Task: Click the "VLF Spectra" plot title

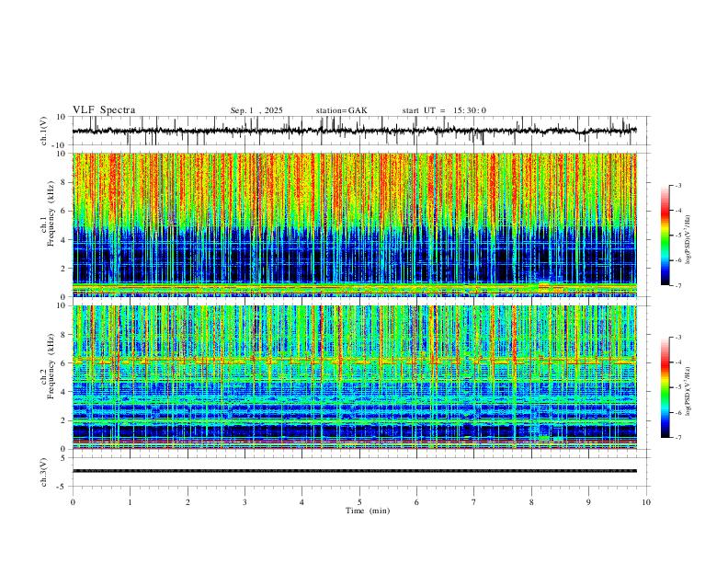Action: coord(104,110)
